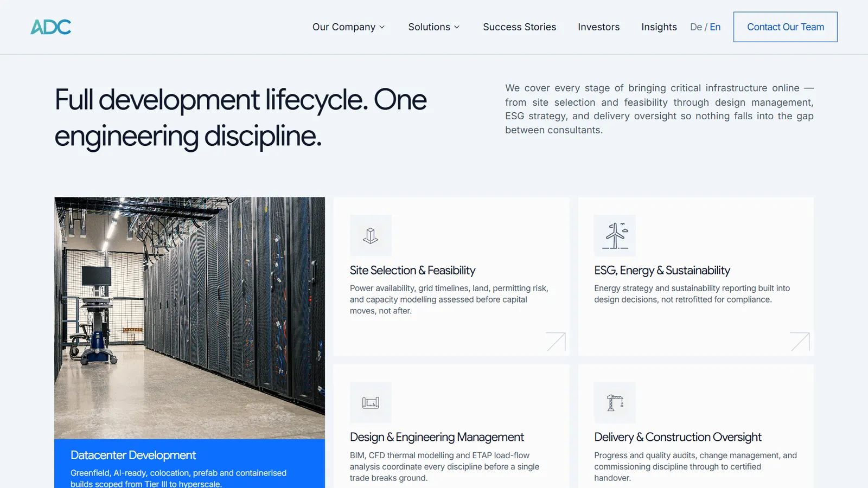This screenshot has height=488, width=868.
Task: Click the 'BIM, CFD thermal modelling' description
Action: pyautogui.click(x=444, y=466)
